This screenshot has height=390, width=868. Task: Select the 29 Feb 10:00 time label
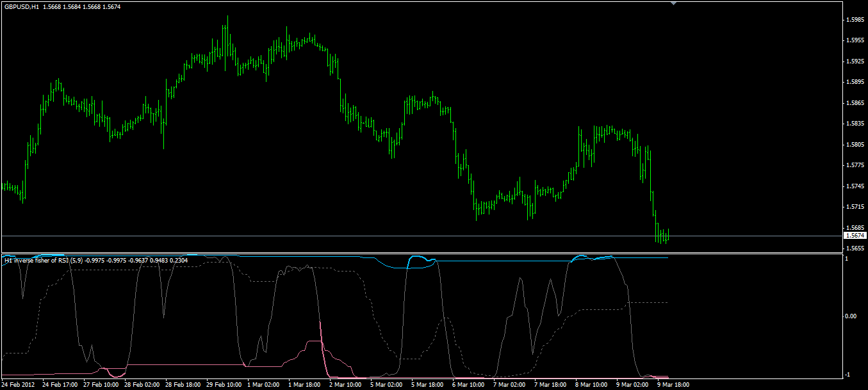(x=224, y=385)
